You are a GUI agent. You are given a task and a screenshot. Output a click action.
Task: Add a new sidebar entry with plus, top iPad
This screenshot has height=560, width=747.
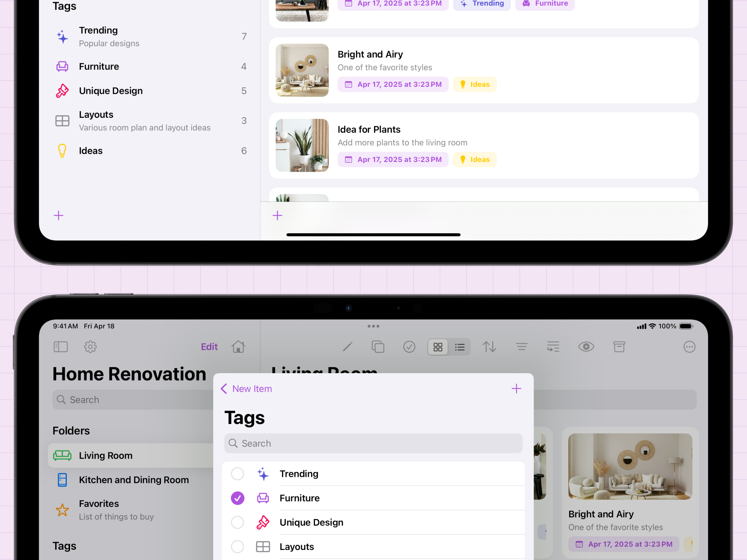[x=58, y=215]
